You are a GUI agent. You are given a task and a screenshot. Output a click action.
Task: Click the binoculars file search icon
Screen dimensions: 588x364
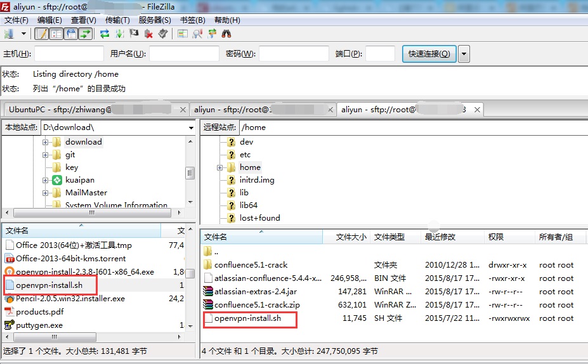tap(226, 34)
